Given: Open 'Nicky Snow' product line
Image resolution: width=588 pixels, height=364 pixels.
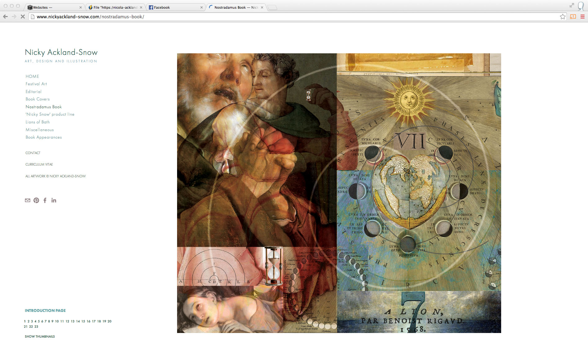Looking at the screenshot, I should click(50, 114).
